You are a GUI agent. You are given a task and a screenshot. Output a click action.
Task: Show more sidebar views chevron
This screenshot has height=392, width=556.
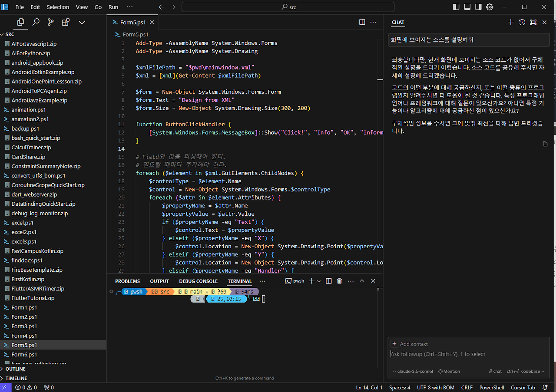pos(82,22)
